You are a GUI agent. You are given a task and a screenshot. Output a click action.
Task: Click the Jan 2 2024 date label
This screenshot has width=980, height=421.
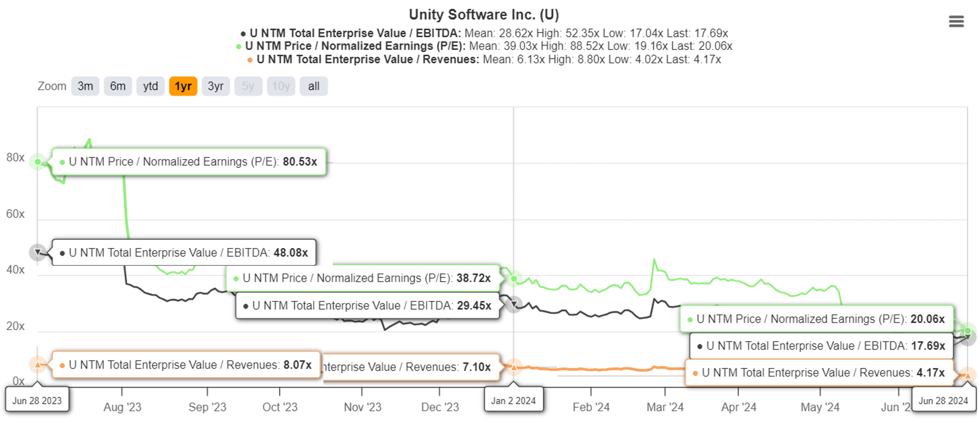[513, 400]
